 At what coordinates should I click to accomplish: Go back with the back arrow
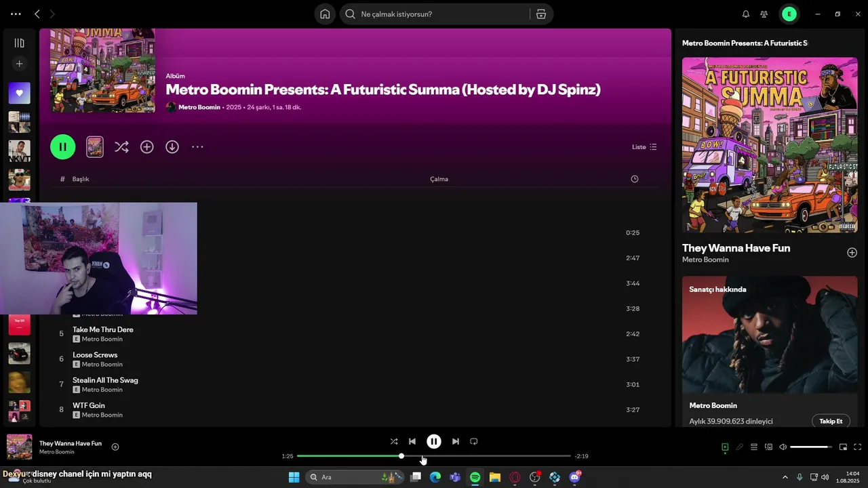tap(37, 14)
